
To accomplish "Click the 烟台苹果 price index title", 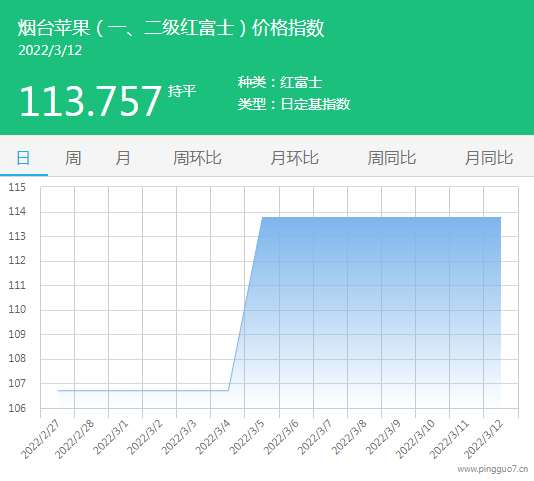I will click(171, 28).
